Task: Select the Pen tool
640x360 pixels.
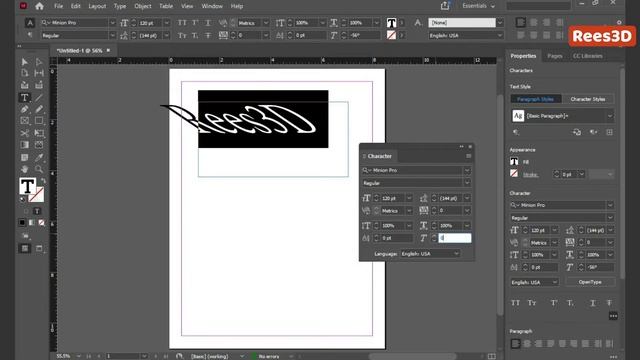Action: (x=24, y=109)
